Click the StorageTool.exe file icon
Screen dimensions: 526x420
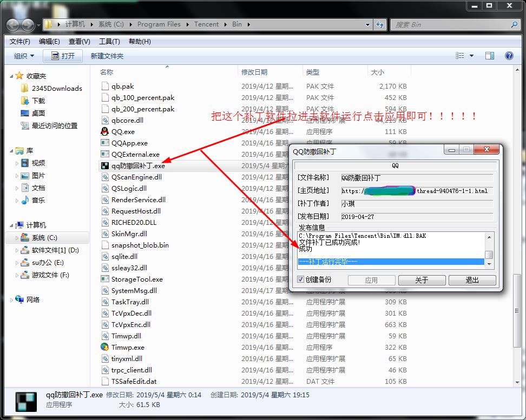pos(105,279)
